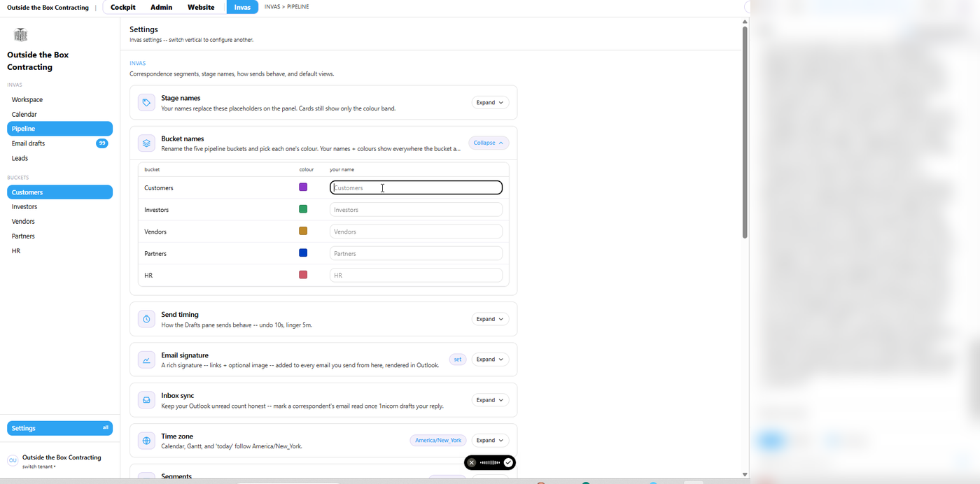Pick the purple Customers colour swatch
This screenshot has width=980, height=484.
click(x=303, y=187)
